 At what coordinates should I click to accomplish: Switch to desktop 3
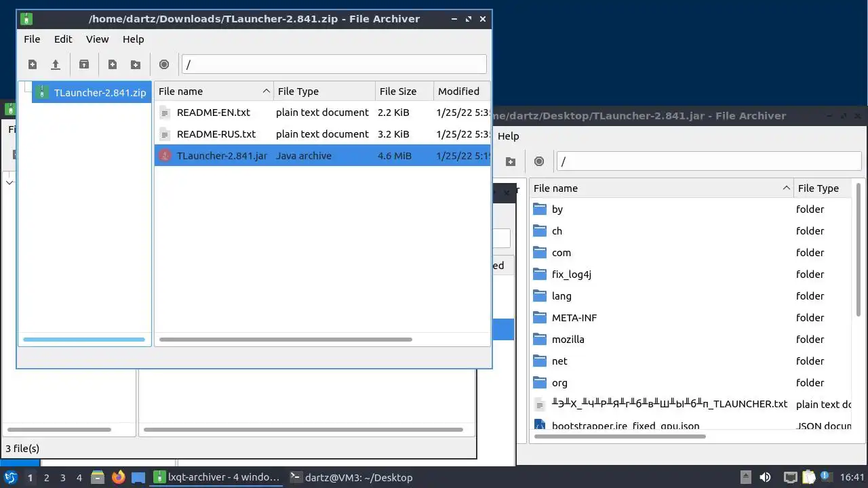pyautogui.click(x=62, y=477)
